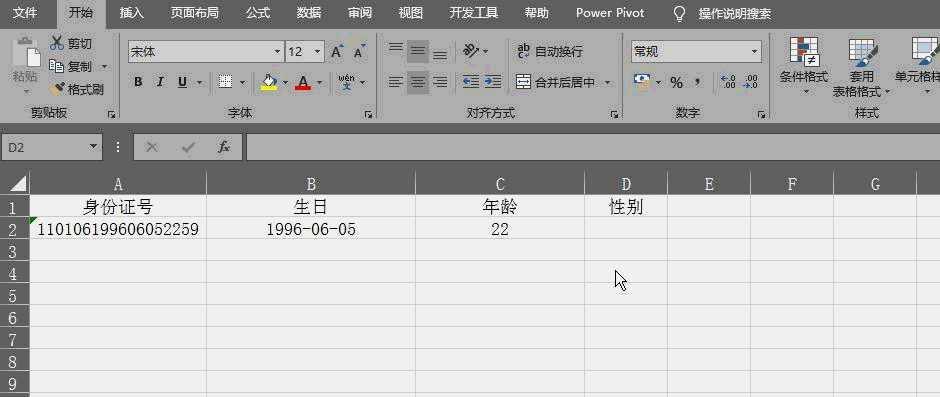Expand the 复制 copy dropdown arrow

(104, 67)
